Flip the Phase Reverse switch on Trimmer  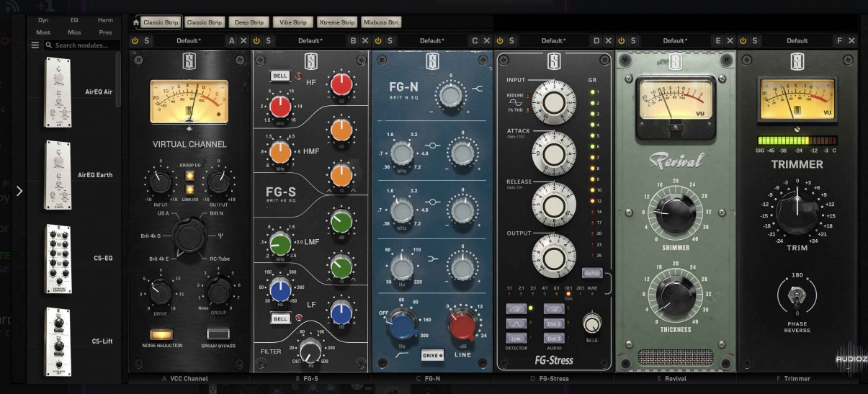(797, 295)
